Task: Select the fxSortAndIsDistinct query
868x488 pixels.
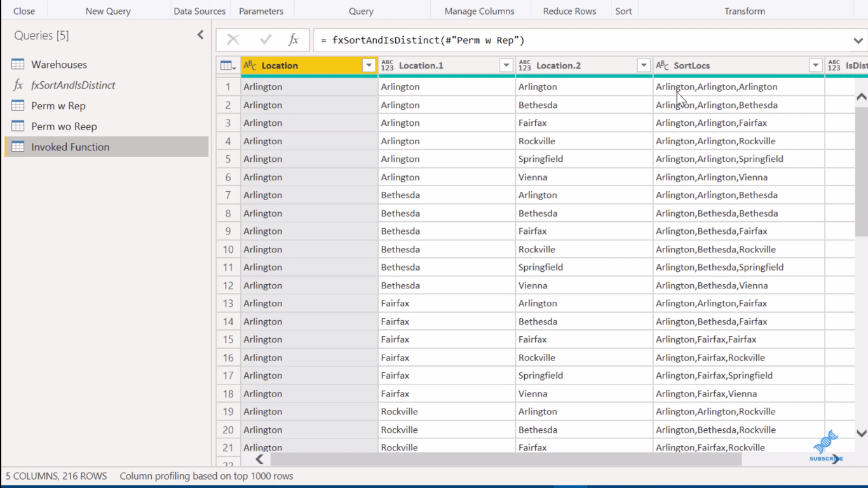Action: pyautogui.click(x=106, y=85)
